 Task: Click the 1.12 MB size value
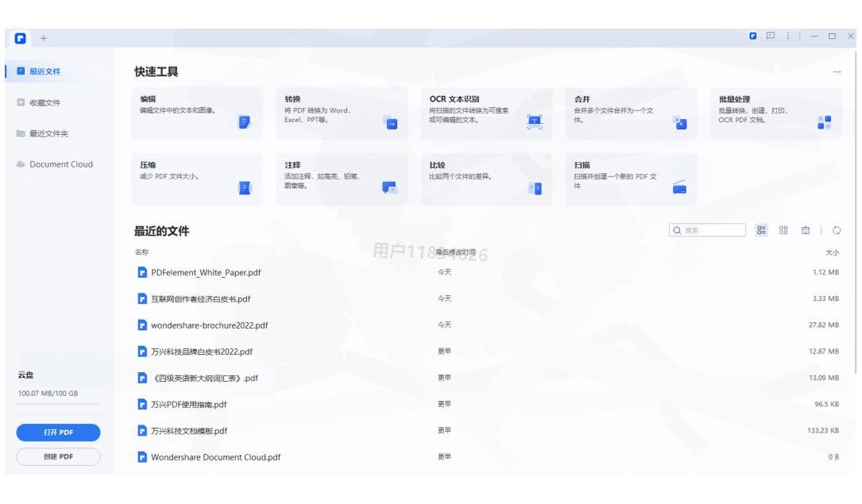click(x=825, y=272)
